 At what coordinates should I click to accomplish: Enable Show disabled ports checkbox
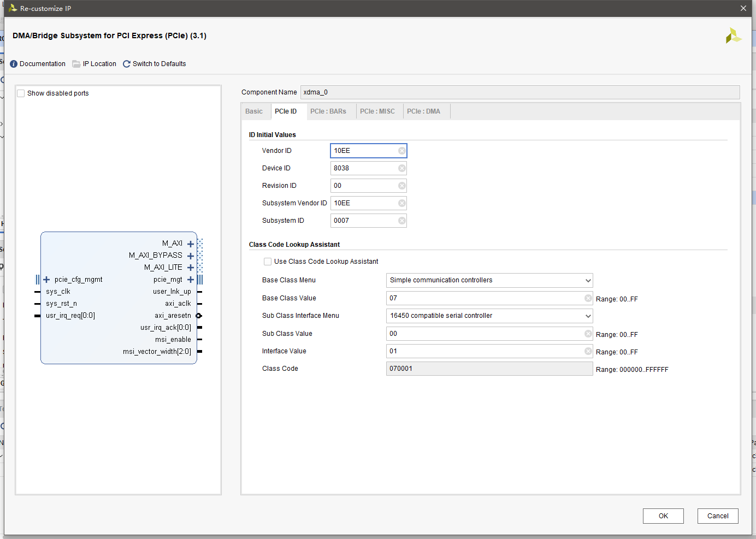pos(21,93)
